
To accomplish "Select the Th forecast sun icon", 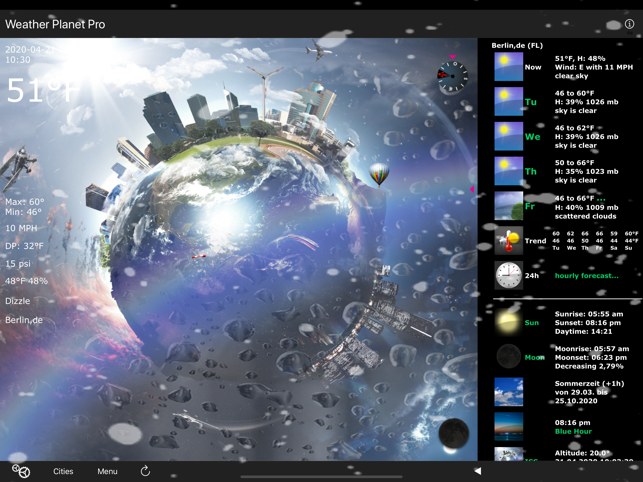I will pos(508,171).
